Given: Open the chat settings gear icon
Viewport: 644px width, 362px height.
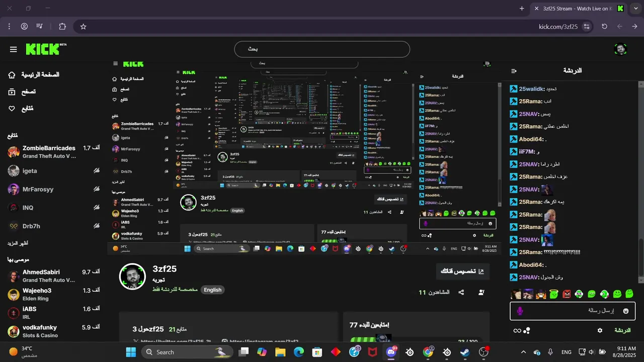Looking at the screenshot, I should click(600, 330).
